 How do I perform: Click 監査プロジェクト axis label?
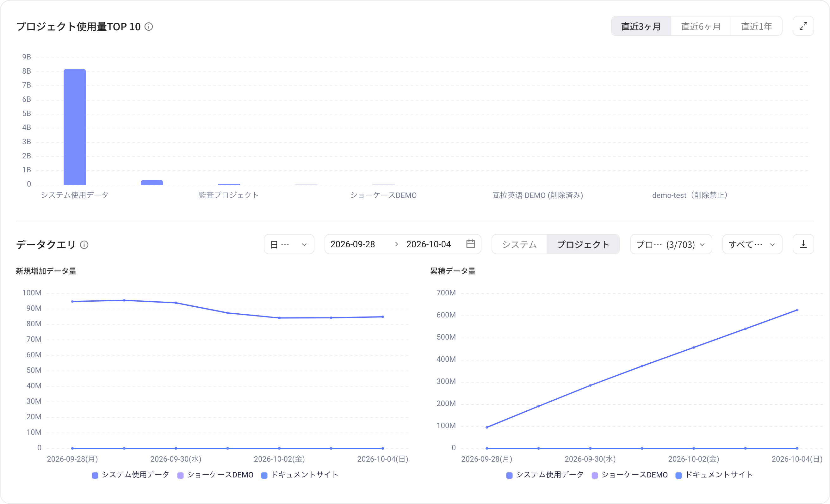(x=228, y=195)
